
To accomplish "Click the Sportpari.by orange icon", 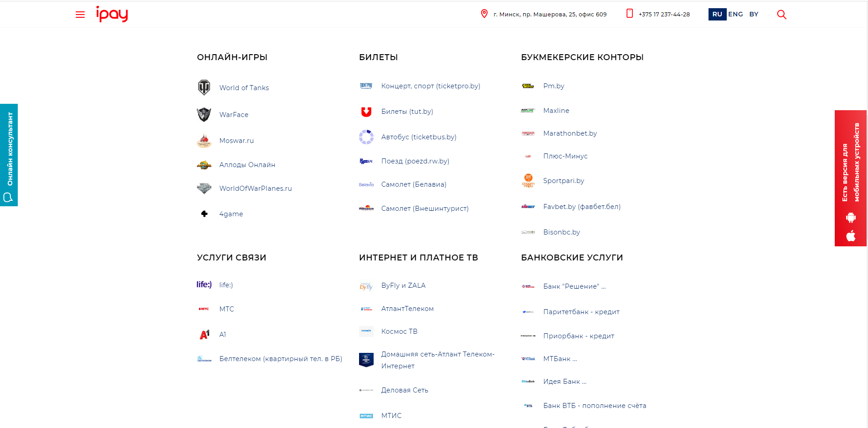I will click(528, 181).
